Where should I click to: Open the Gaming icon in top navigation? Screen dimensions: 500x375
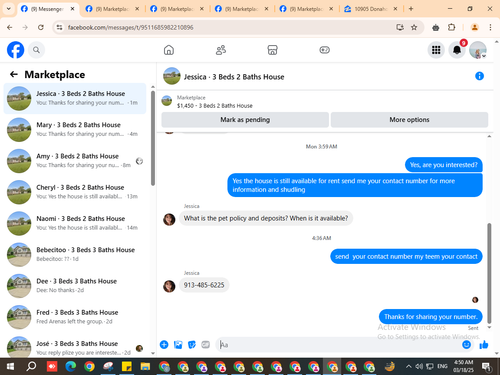(x=324, y=50)
